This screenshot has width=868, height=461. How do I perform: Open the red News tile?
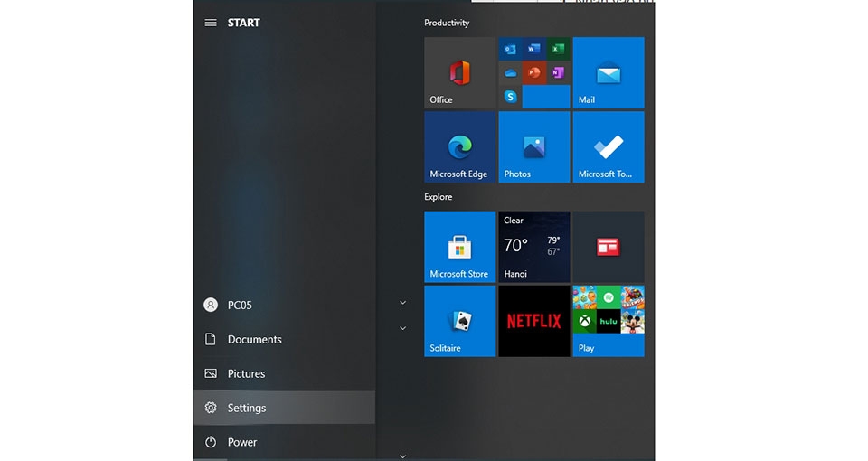coord(609,247)
